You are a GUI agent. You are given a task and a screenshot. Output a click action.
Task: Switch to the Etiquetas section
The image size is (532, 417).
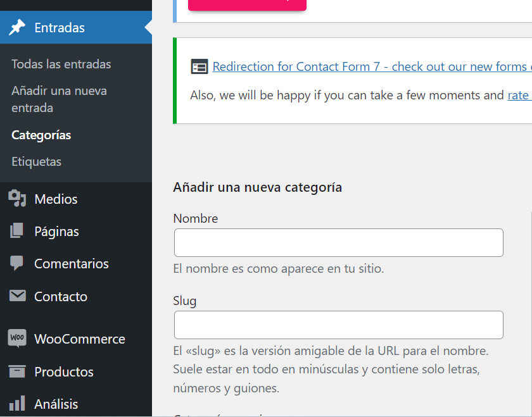(x=35, y=161)
